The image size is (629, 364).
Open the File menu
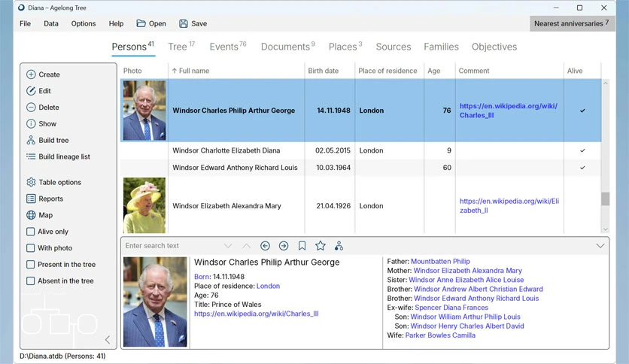26,23
